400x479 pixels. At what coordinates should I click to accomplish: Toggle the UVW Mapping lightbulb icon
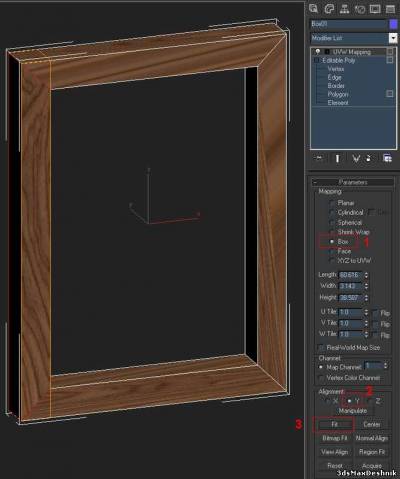318,52
